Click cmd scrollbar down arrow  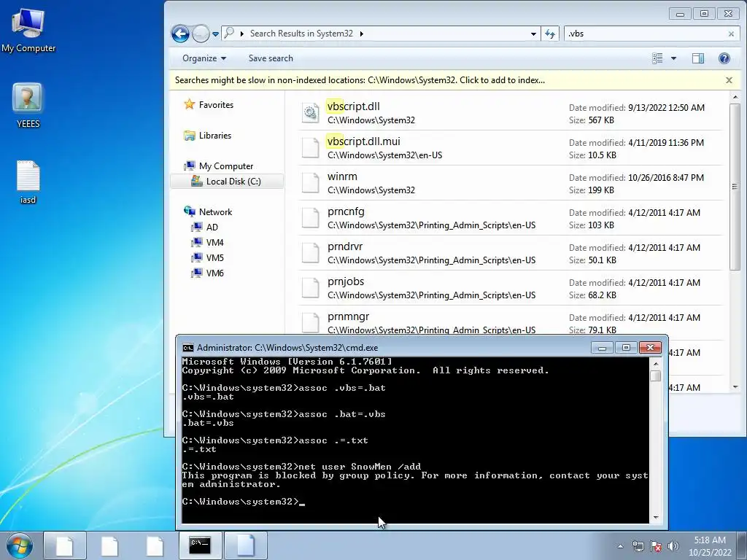[656, 517]
